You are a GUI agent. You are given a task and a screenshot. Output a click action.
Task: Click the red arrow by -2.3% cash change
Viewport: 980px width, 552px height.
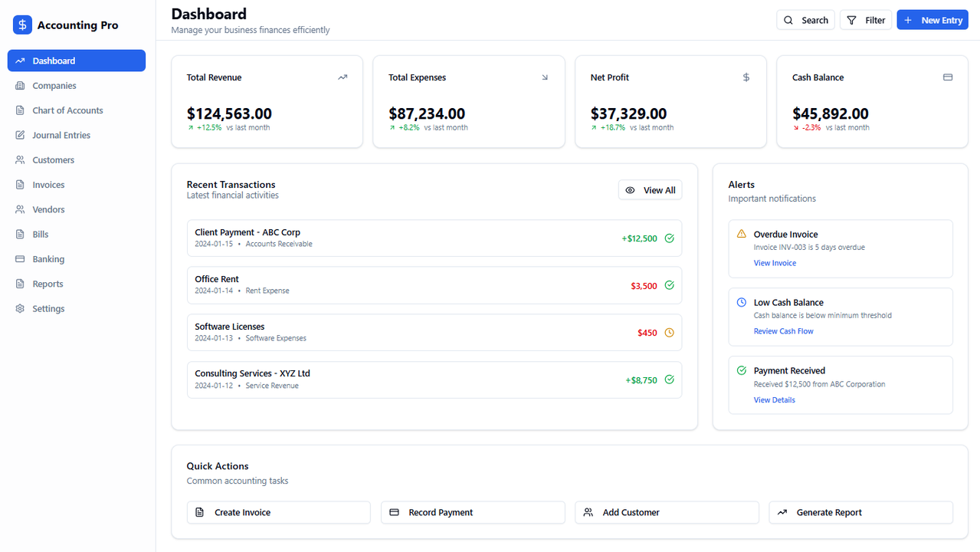point(796,128)
